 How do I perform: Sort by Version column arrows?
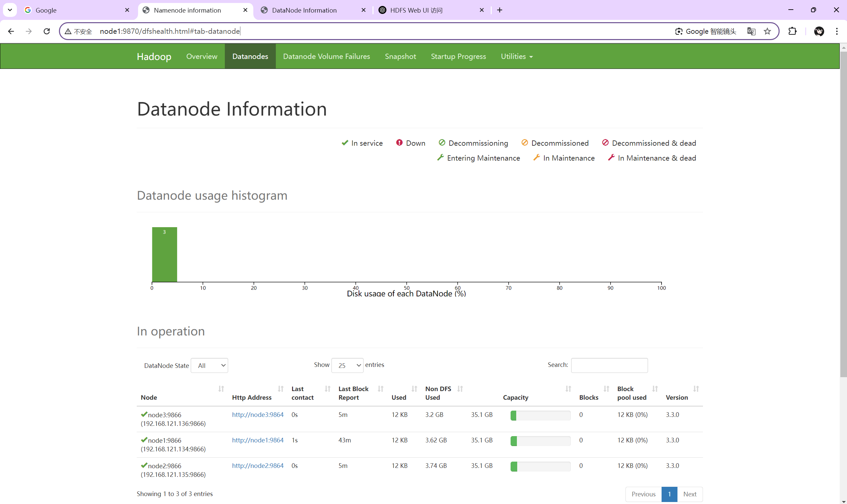pyautogui.click(x=696, y=388)
